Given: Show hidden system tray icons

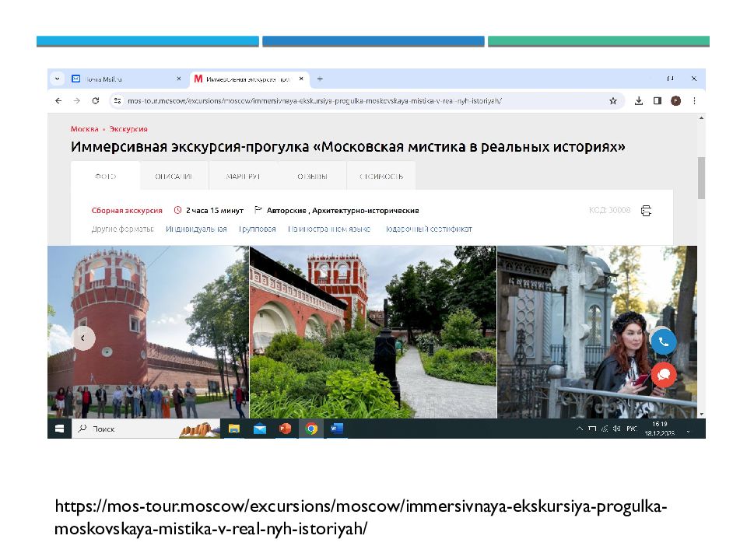Looking at the screenshot, I should [579, 429].
